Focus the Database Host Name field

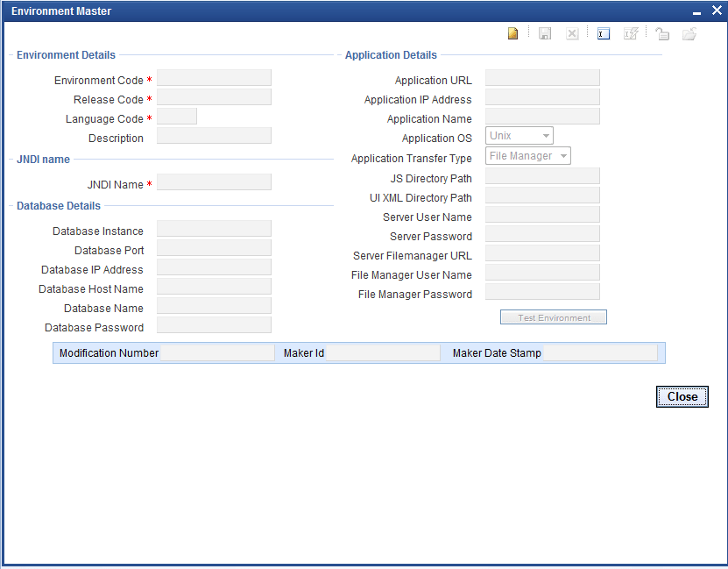(x=214, y=287)
